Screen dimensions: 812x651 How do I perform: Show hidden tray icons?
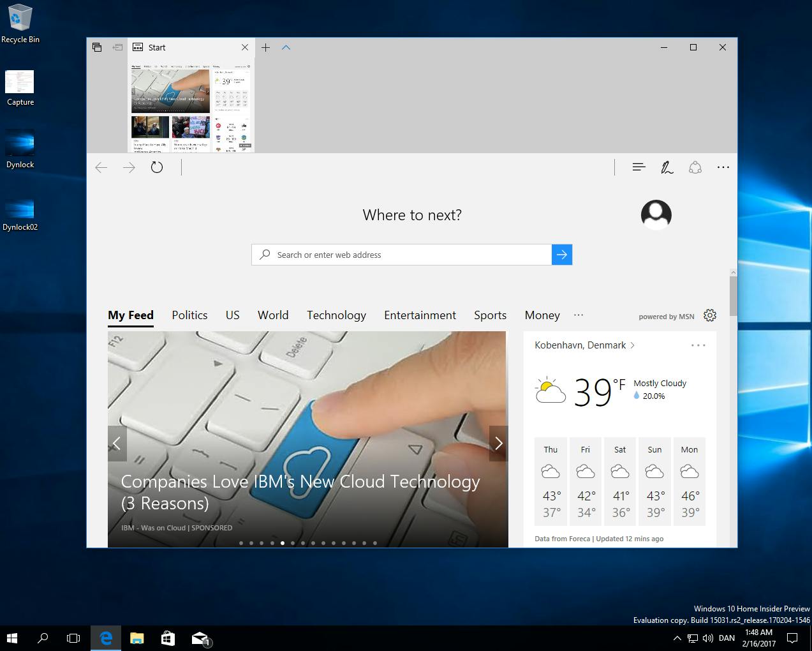(677, 638)
